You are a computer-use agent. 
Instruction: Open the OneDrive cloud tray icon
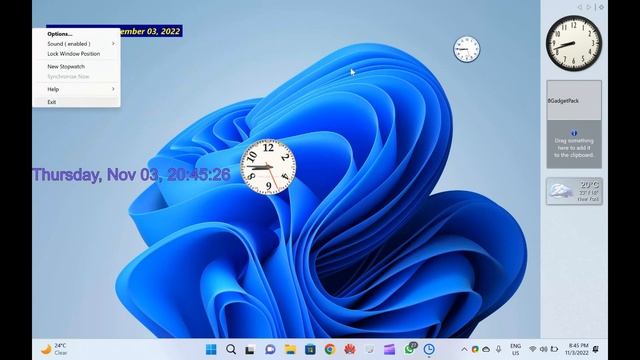coord(486,349)
